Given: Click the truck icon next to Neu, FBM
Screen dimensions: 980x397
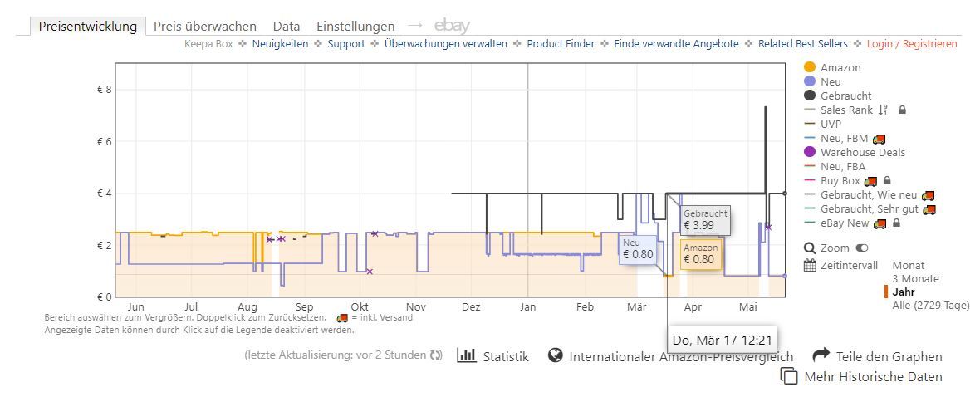Looking at the screenshot, I should [880, 139].
